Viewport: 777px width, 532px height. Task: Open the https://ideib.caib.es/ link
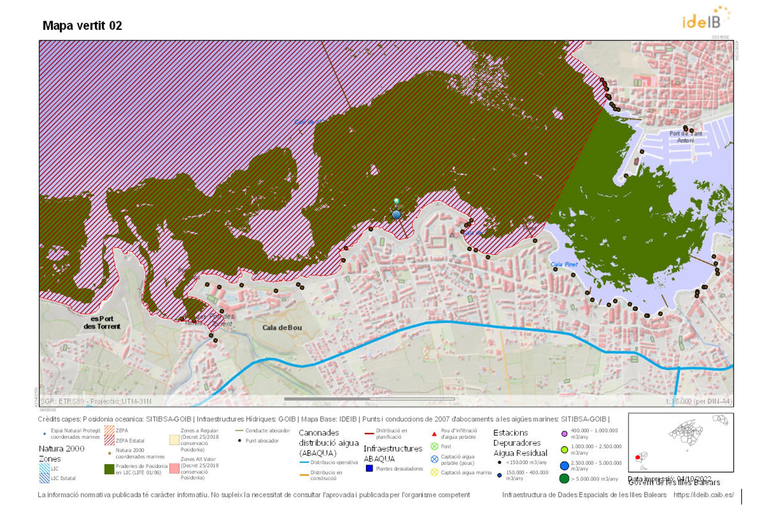[x=703, y=495]
